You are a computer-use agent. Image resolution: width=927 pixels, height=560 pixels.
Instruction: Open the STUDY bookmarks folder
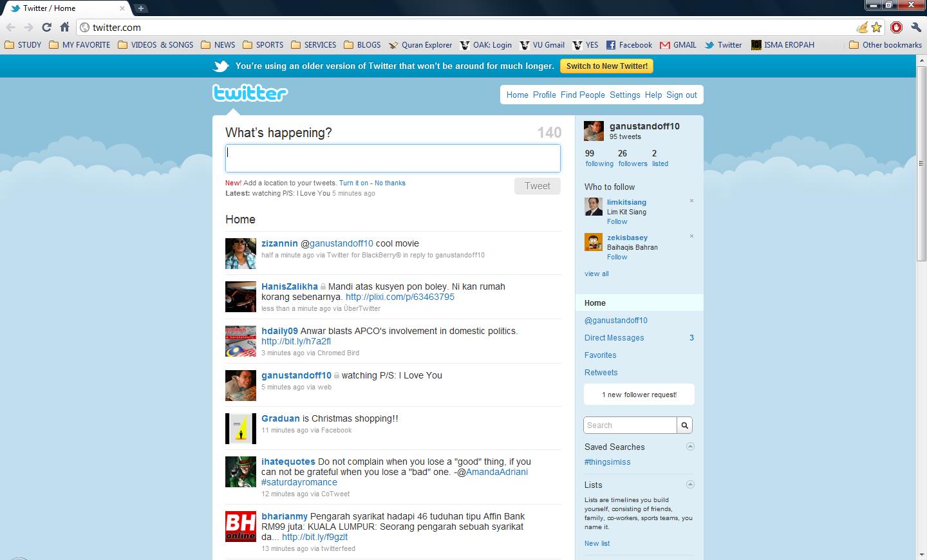coord(23,45)
